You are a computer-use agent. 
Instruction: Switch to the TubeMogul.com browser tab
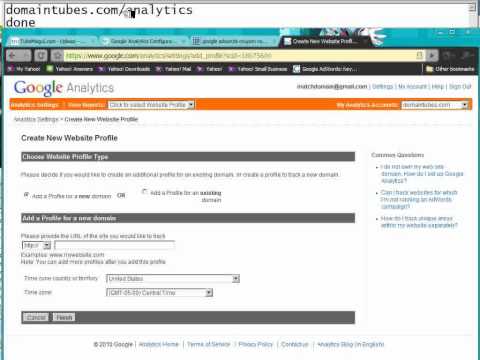(52, 41)
